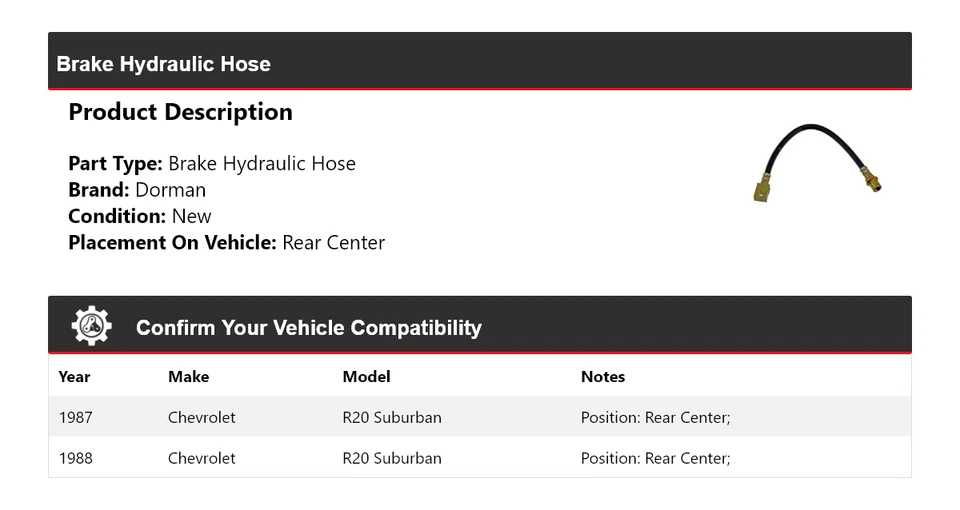Click the Brake Hydraulic Hose header title
Image resolution: width=960 pixels, height=510 pixels.
click(x=164, y=64)
